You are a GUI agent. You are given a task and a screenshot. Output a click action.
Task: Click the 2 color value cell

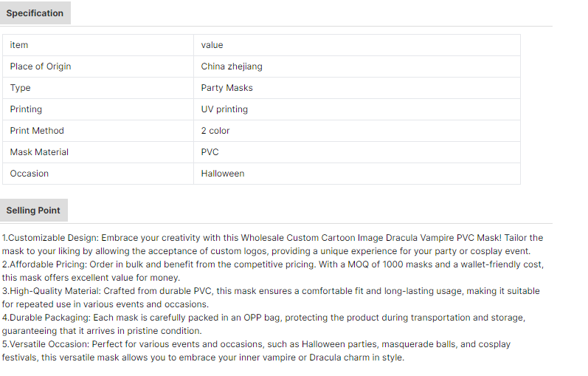356,131
